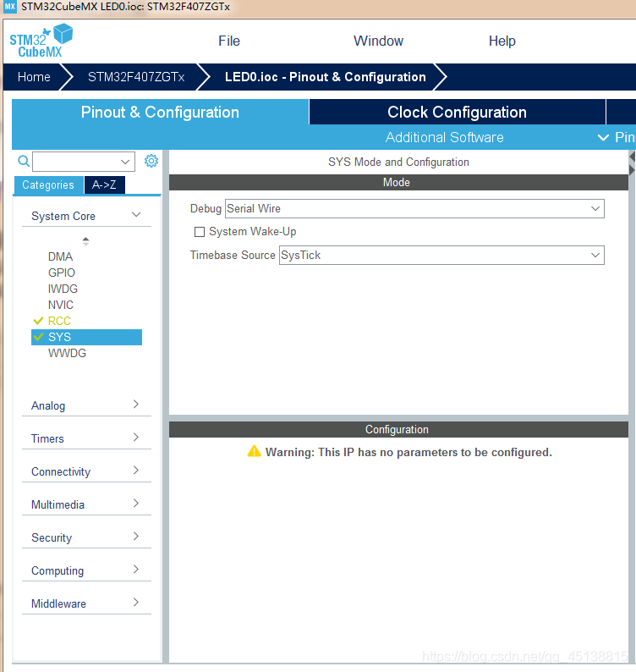Open the File menu

(229, 41)
